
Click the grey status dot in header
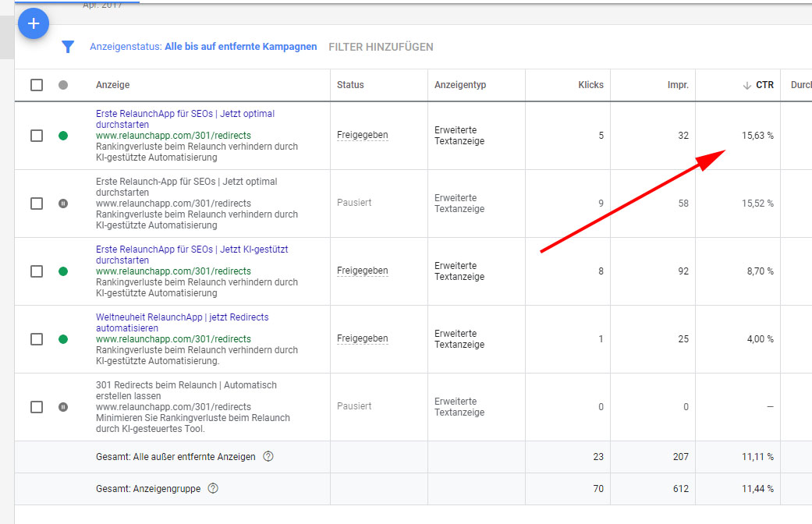tap(63, 85)
